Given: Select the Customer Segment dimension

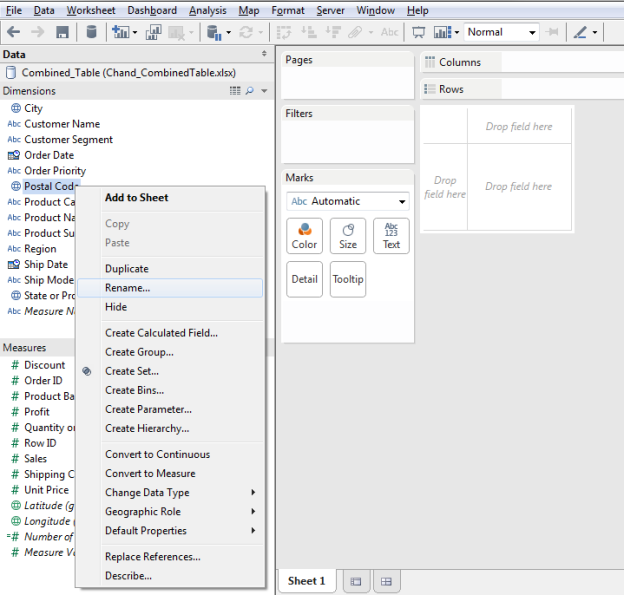Looking at the screenshot, I should (x=68, y=139).
